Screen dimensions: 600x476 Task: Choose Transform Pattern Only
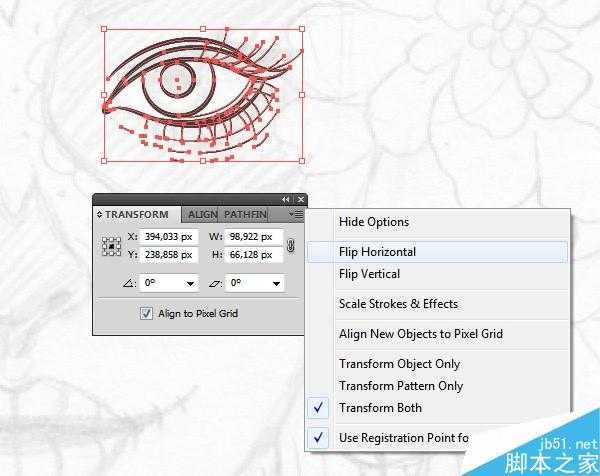pyautogui.click(x=437, y=386)
